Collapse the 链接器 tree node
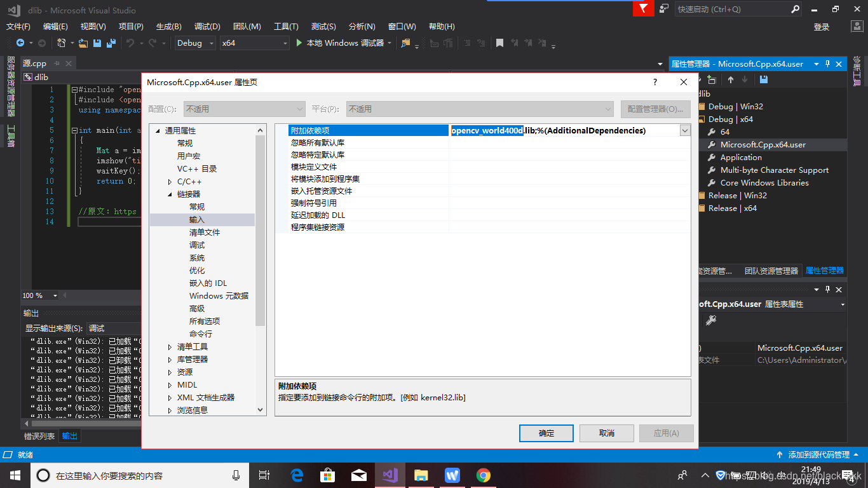This screenshot has height=488, width=868. coord(170,194)
